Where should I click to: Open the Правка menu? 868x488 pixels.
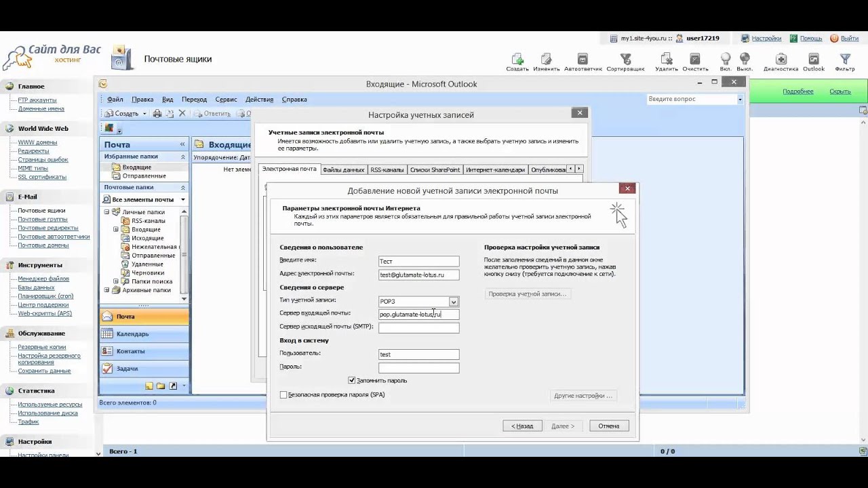[142, 100]
